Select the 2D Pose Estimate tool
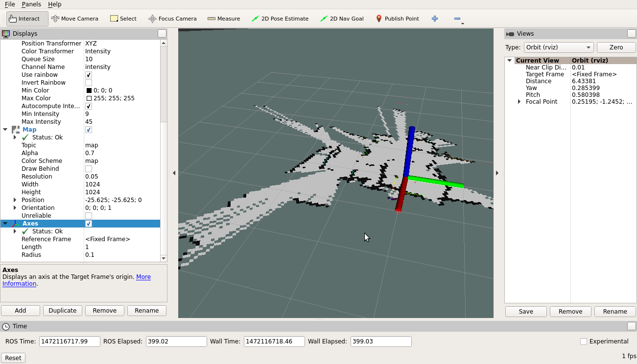 [x=280, y=19]
